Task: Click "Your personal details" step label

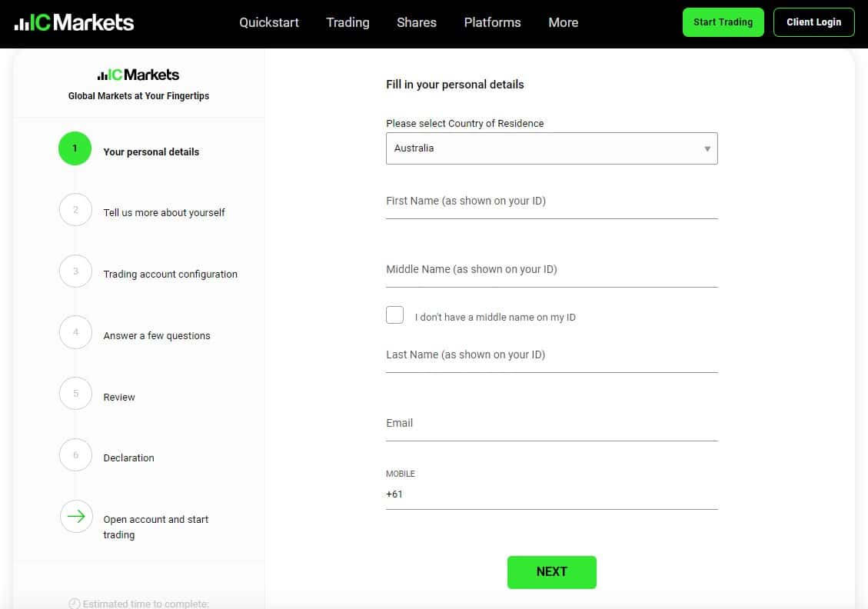Action: coord(151,151)
